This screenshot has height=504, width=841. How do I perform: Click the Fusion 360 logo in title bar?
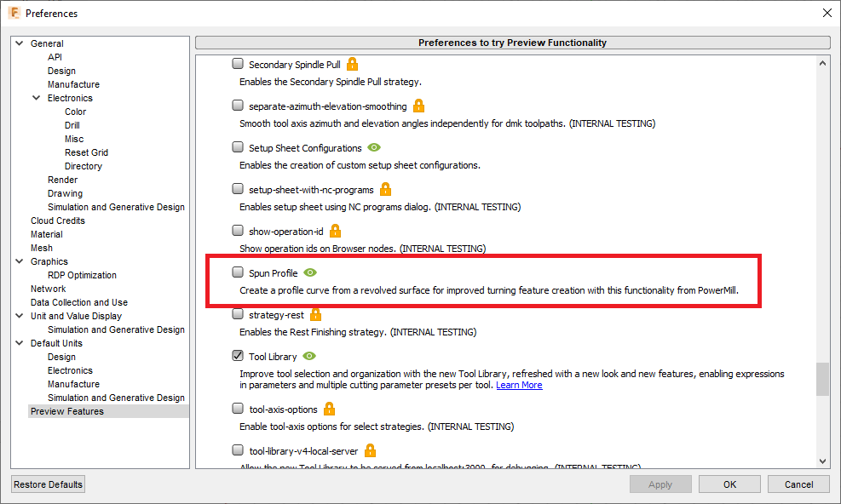point(14,13)
